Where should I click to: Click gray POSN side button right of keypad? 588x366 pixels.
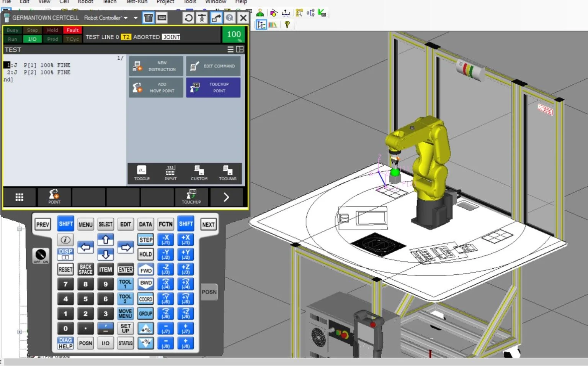pyautogui.click(x=209, y=292)
